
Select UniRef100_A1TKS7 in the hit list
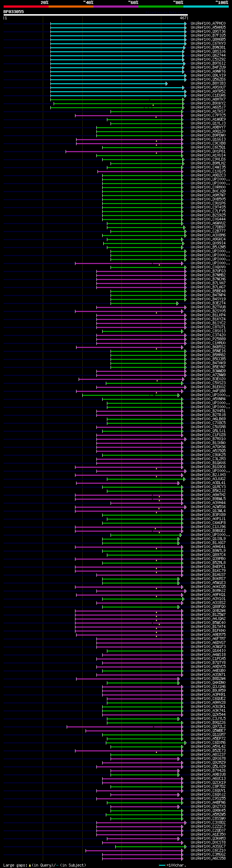(x=208, y=111)
